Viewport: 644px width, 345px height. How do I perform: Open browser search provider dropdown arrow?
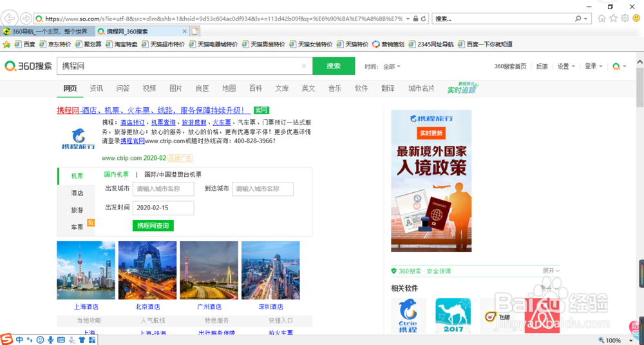[585, 19]
